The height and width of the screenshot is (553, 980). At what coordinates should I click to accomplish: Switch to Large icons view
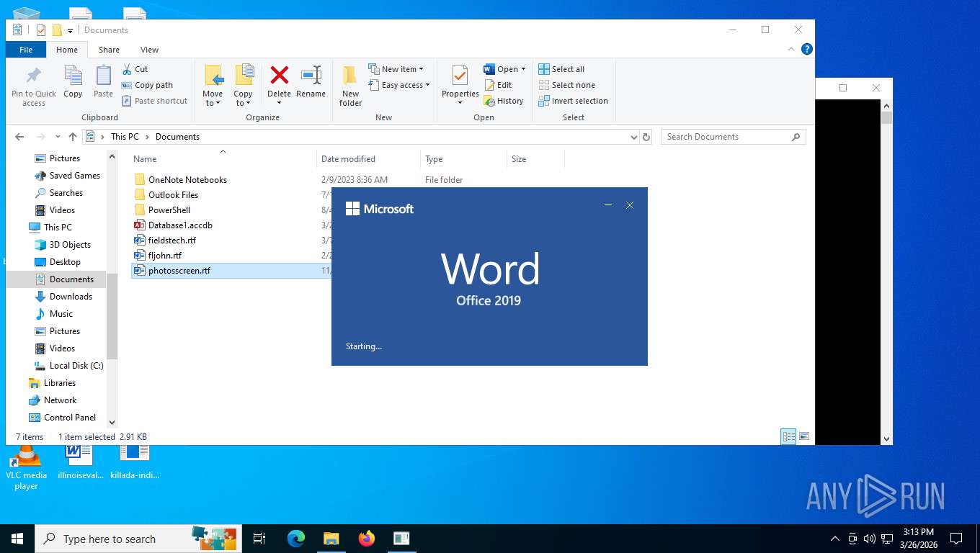point(804,436)
